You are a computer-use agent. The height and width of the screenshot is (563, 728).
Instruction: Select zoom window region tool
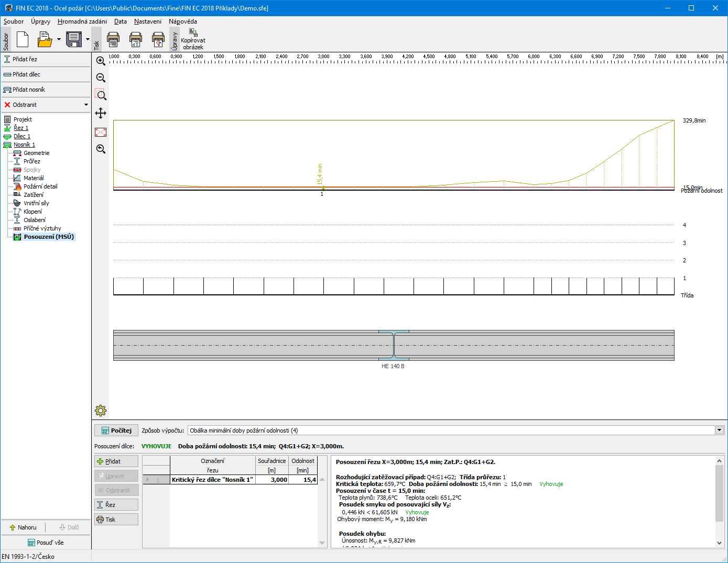click(x=101, y=95)
